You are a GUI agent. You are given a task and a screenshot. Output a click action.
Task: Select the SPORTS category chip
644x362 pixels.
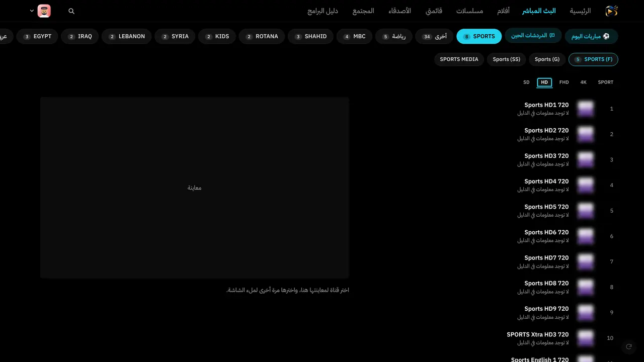click(x=479, y=36)
